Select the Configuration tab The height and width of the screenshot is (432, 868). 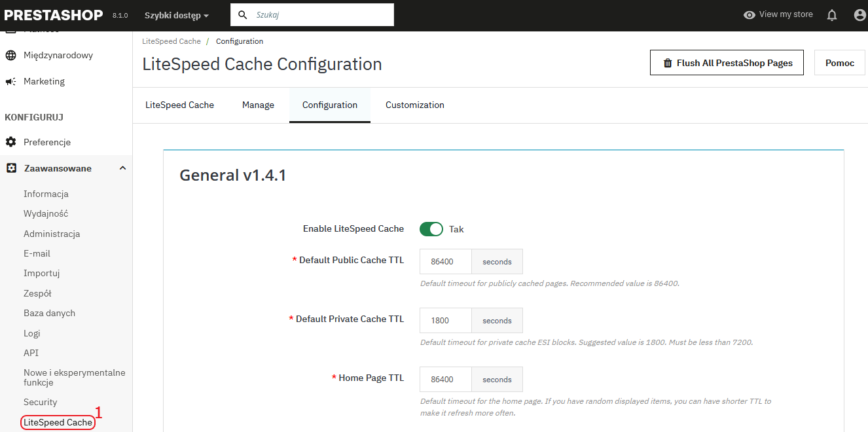click(x=330, y=105)
